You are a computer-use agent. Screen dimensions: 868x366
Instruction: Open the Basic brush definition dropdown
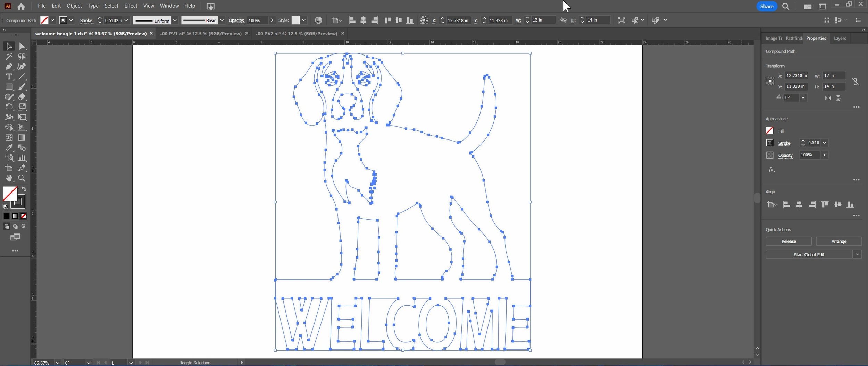pos(222,20)
